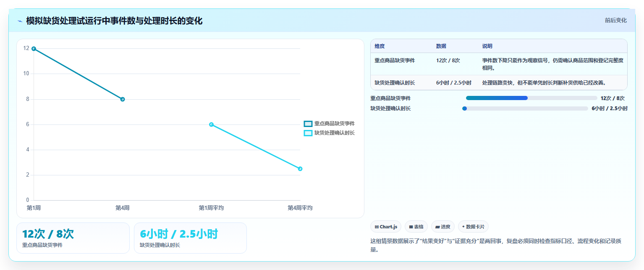
Task: Click the 说明 column header
Action: [x=487, y=46]
